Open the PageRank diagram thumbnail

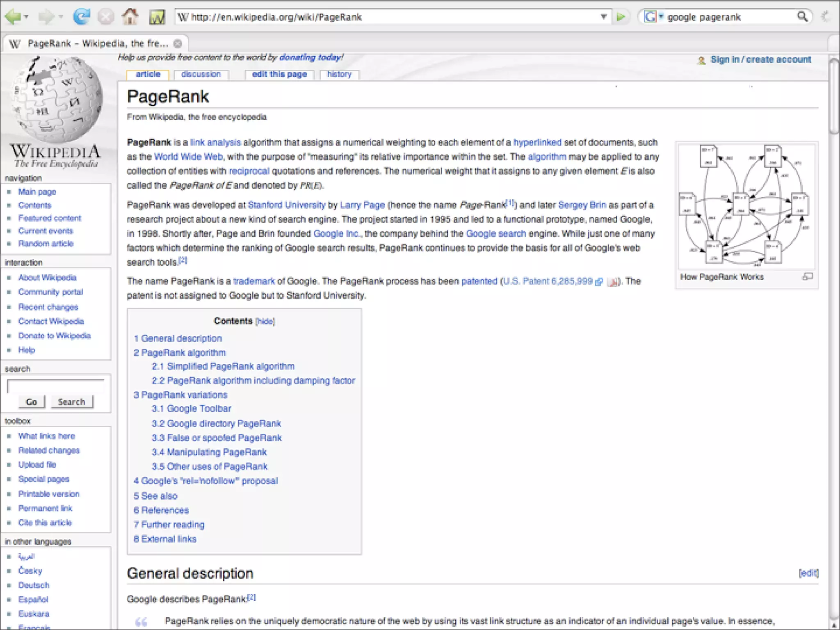[x=746, y=205]
